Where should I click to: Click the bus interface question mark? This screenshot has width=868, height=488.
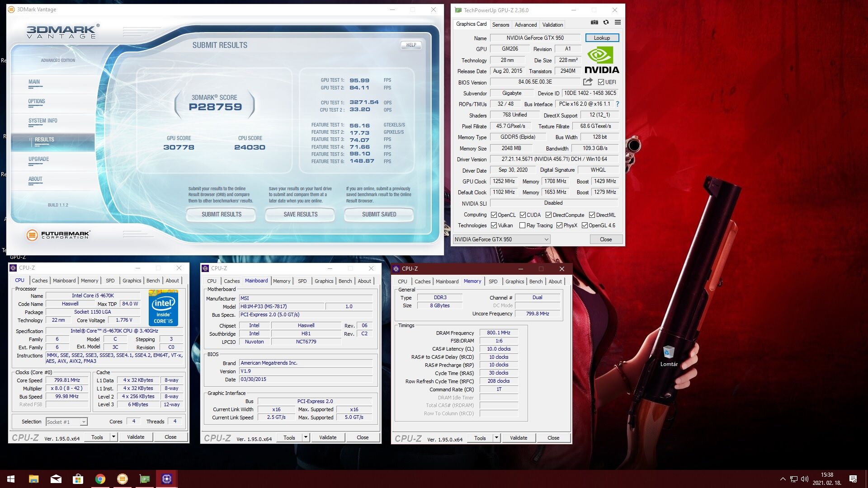click(618, 104)
